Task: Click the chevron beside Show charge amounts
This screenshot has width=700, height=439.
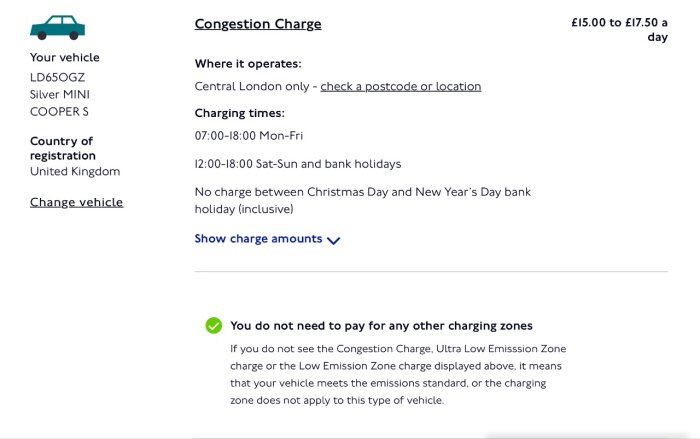Action: (x=333, y=240)
